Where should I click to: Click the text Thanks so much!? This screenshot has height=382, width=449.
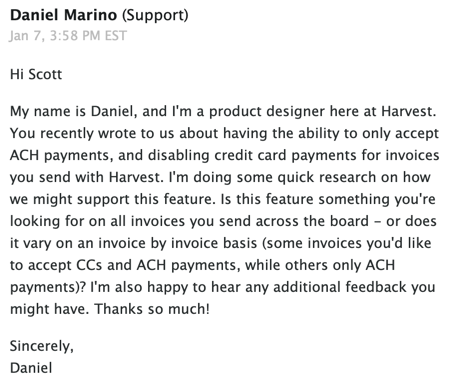pos(152,309)
